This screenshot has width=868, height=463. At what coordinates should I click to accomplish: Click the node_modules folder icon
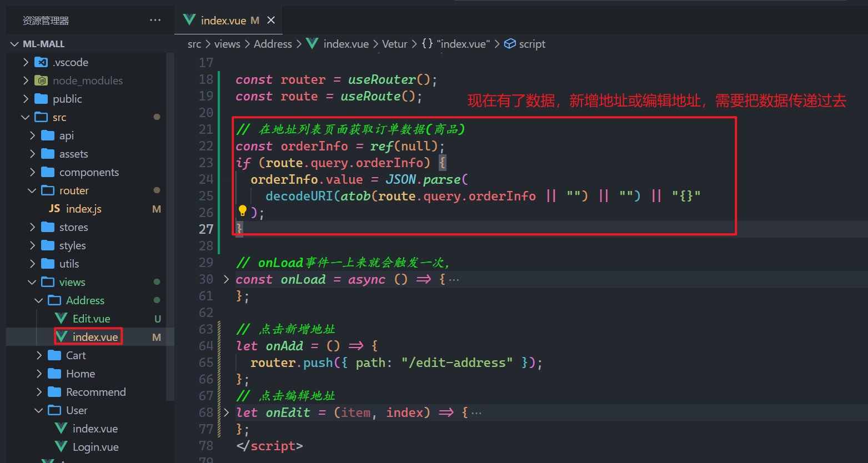pos(41,80)
